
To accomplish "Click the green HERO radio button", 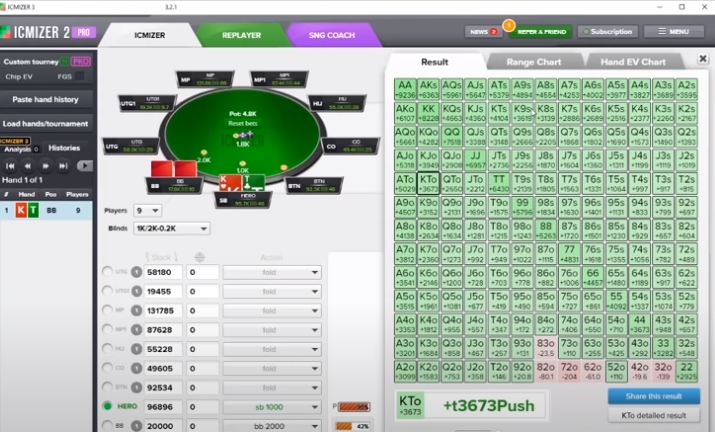I will pyautogui.click(x=108, y=406).
